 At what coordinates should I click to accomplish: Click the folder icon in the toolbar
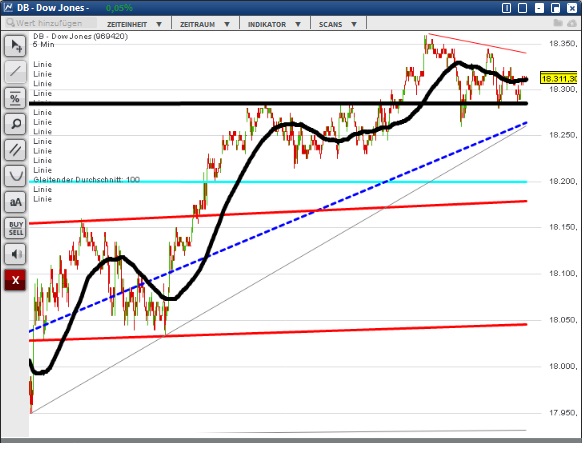pyautogui.click(x=558, y=23)
